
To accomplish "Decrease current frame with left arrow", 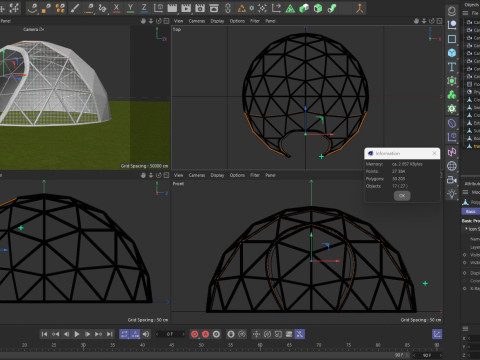I will (x=157, y=334).
